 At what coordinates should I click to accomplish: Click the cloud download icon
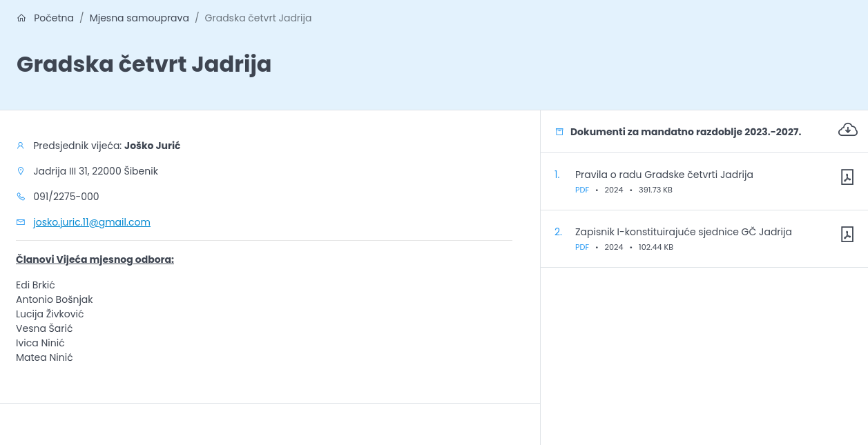[847, 130]
